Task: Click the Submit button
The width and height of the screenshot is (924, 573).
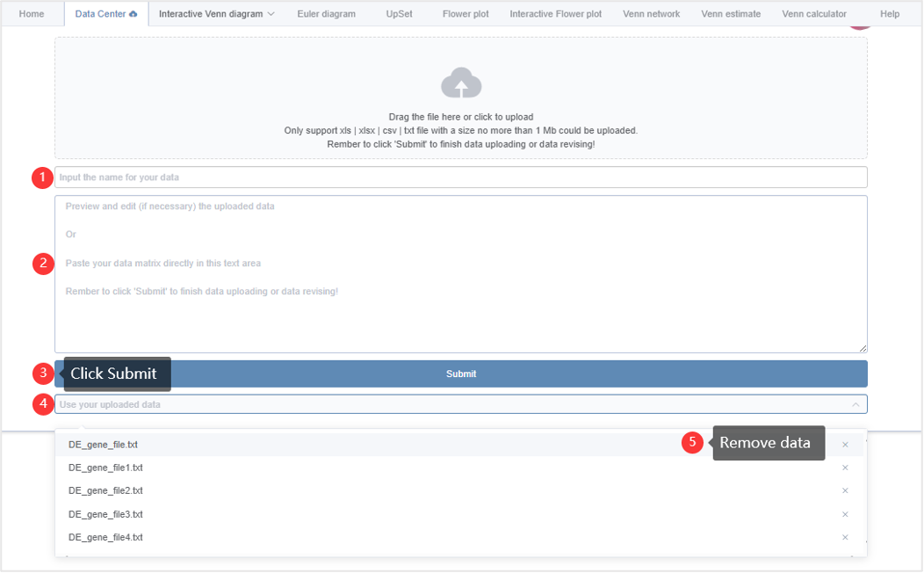Action: [461, 374]
